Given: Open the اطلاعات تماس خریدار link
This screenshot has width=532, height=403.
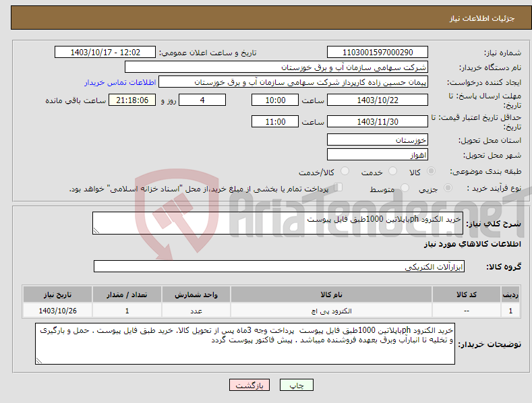Looking at the screenshot, I should (x=120, y=82).
